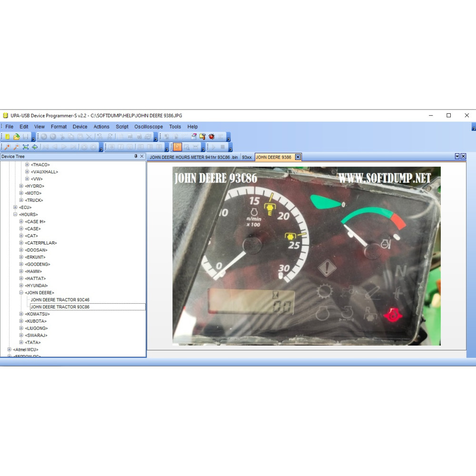This screenshot has width=476, height=476.
Task: Close the JOHN DEERE 9386 tab
Action: pyautogui.click(x=298, y=157)
